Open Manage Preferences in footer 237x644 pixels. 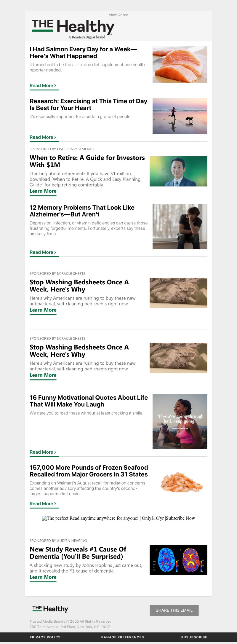click(x=122, y=637)
